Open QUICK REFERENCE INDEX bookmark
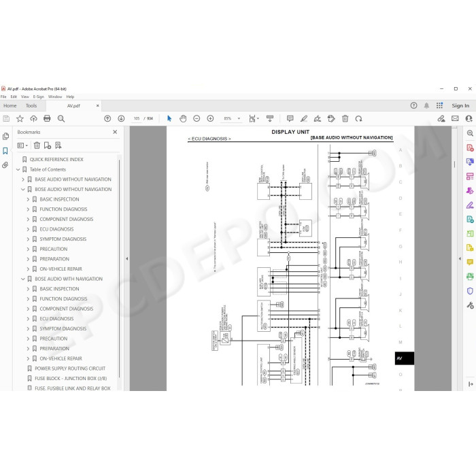This screenshot has width=476, height=476. [56, 159]
